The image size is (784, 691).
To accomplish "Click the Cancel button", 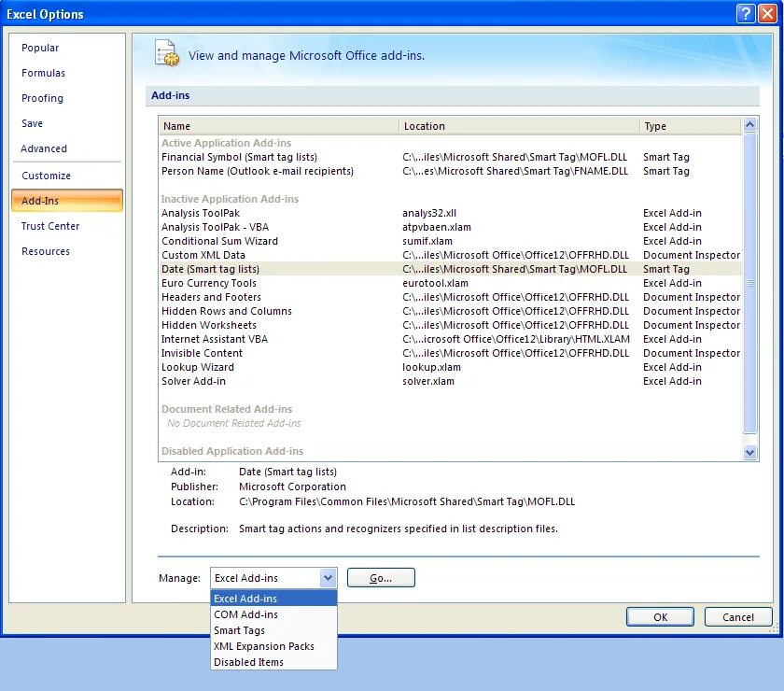I will click(738, 617).
